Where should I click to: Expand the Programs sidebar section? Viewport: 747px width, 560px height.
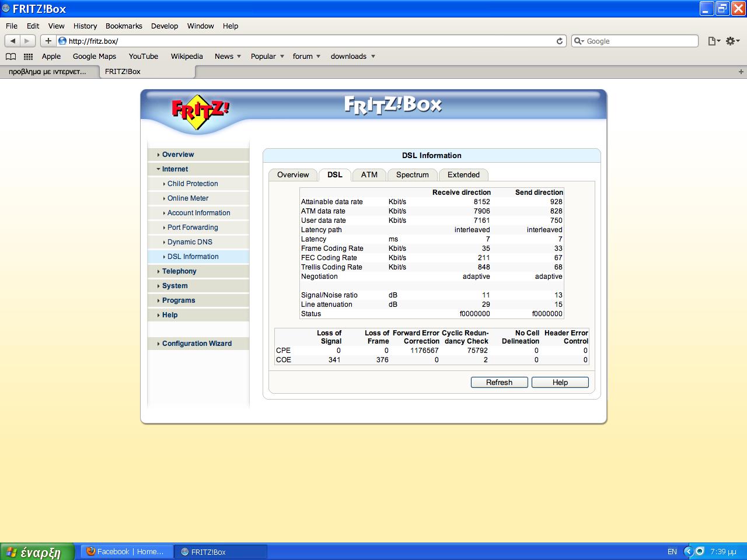coord(198,300)
